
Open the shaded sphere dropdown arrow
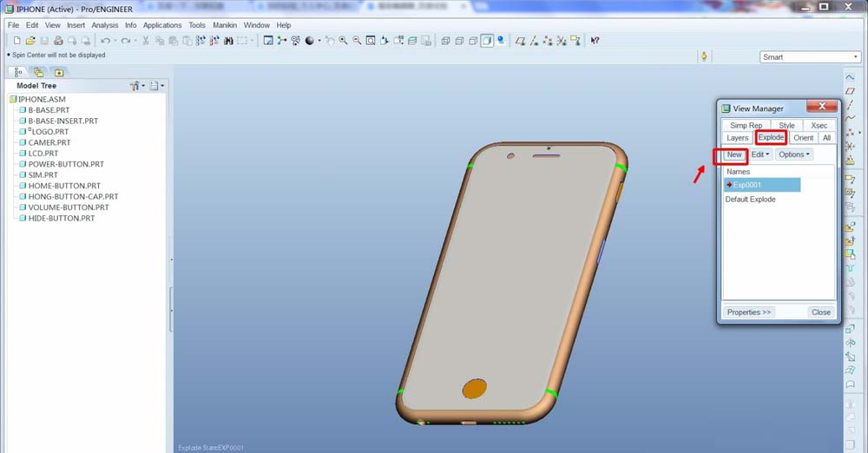coord(319,41)
